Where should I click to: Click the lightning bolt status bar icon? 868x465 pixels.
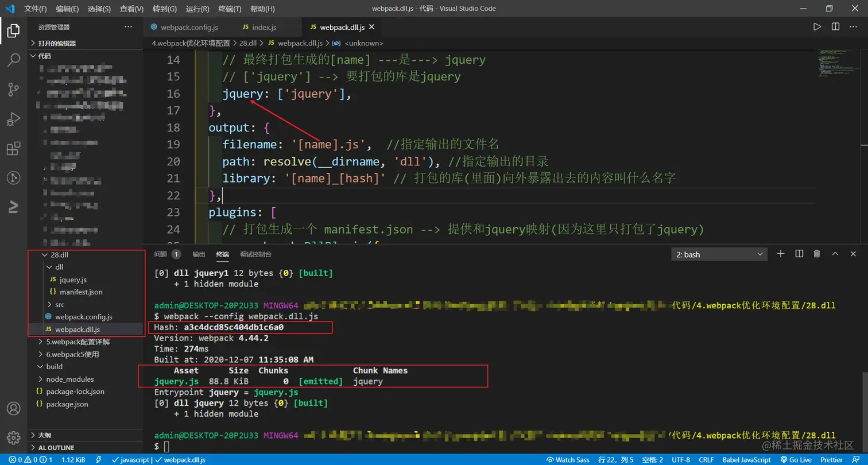(99, 460)
